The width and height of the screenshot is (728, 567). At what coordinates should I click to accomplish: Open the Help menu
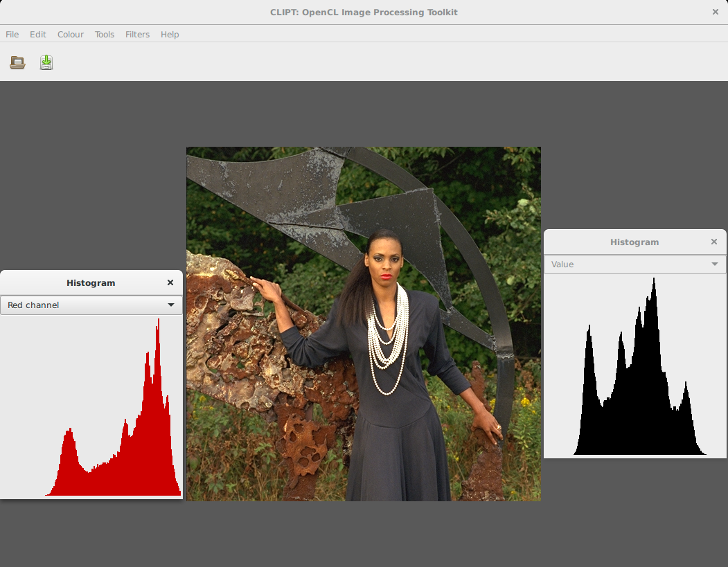coord(170,35)
